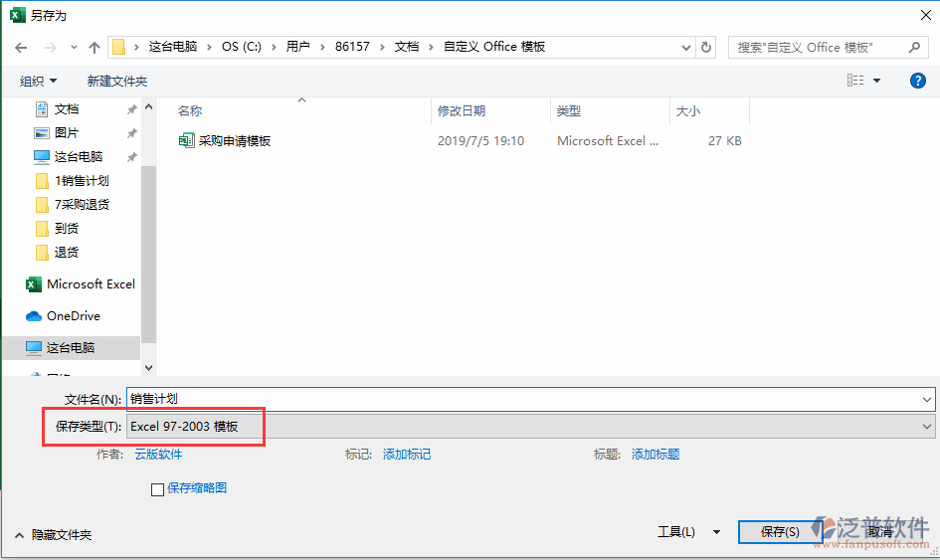This screenshot has width=940, height=560.
Task: Click 添加标记 link
Action: [x=407, y=455]
